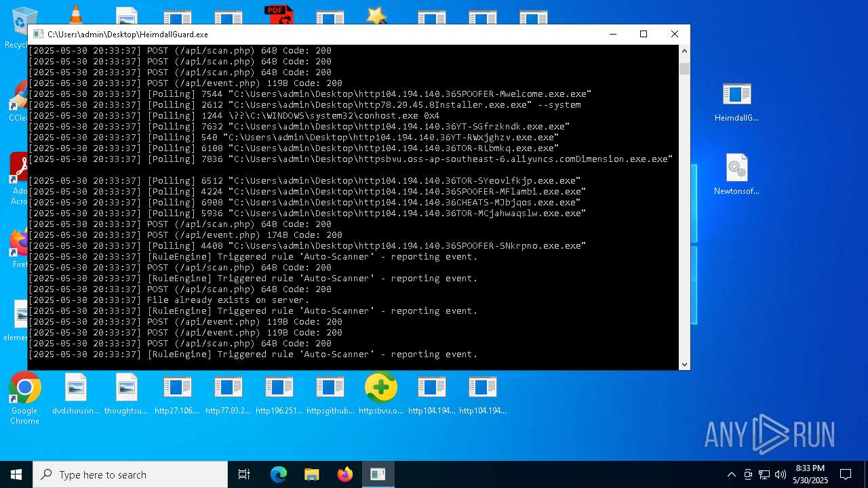Viewport: 868px width, 488px height.
Task: Click the TOR-MCjahwaqslw.exe.exe polling line
Action: pos(308,213)
